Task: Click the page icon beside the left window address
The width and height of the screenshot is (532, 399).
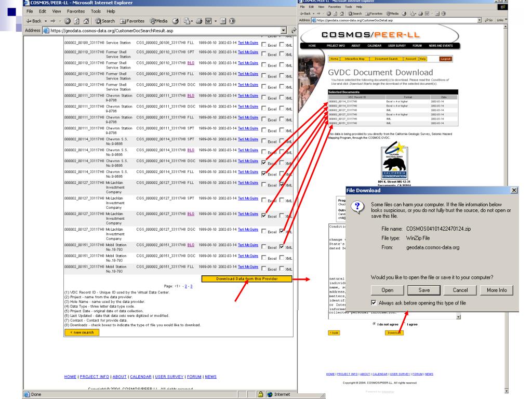Action: pos(46,31)
